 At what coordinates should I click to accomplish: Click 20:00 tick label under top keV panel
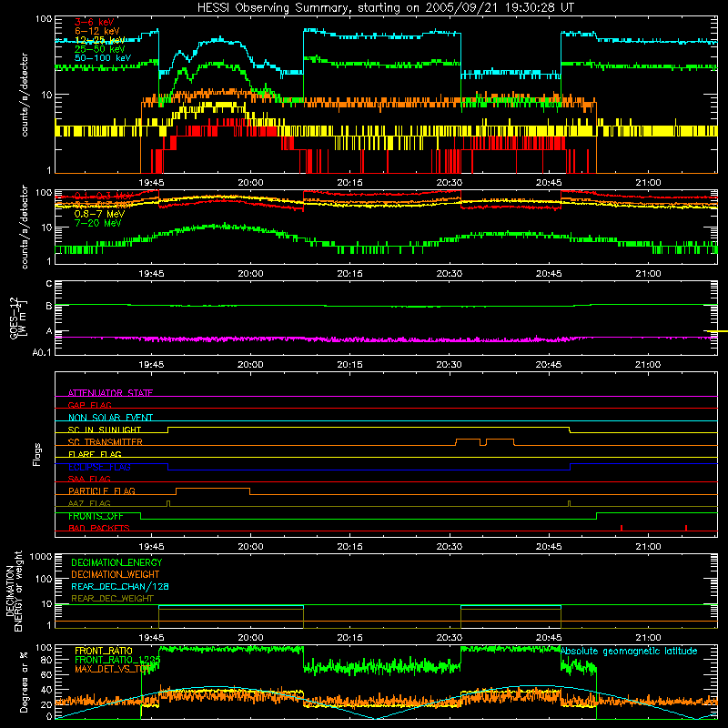tap(251, 183)
